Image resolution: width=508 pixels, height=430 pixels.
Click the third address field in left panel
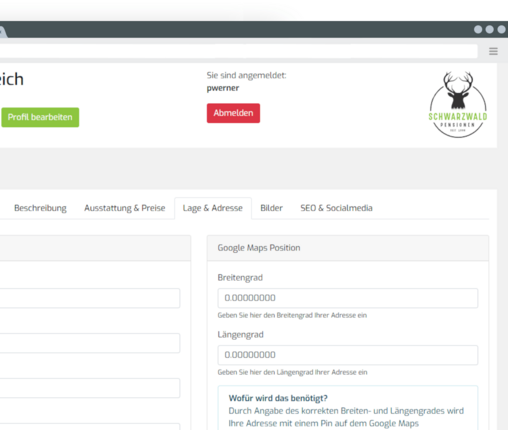(x=89, y=388)
